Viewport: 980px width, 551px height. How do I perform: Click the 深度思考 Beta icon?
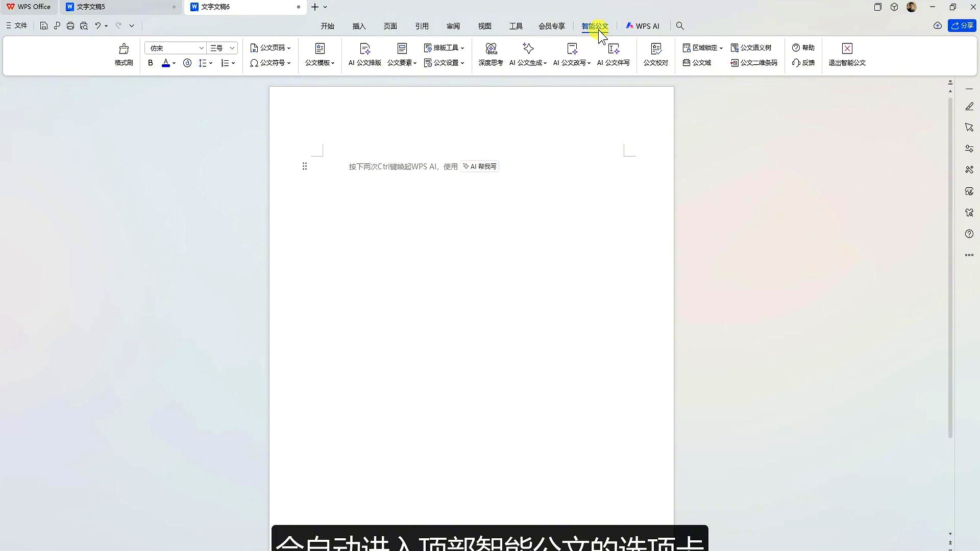(x=491, y=49)
